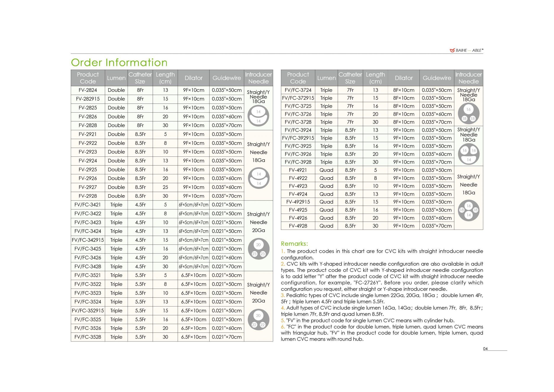Click the 'FV/FC-3728' product code
554x392 pixels.
coord(298,122)
